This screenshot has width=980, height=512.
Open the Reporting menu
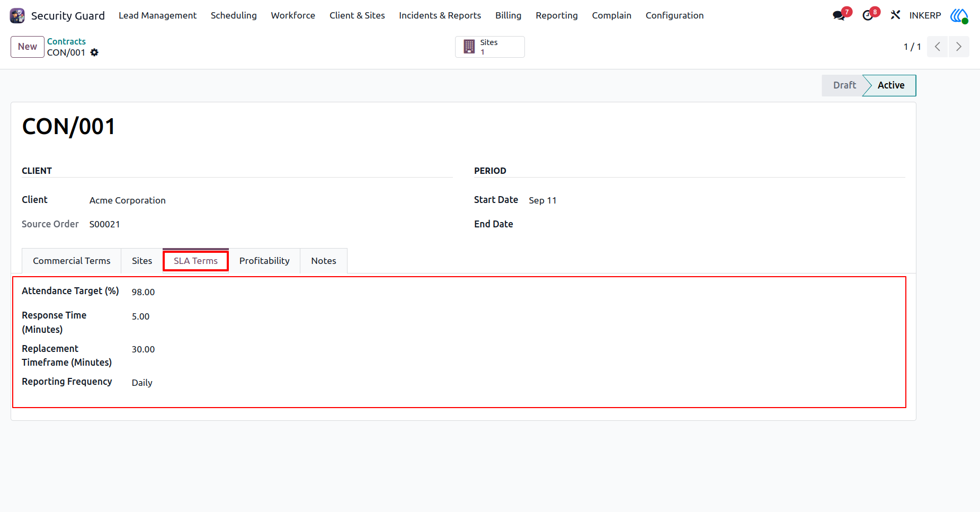click(556, 15)
